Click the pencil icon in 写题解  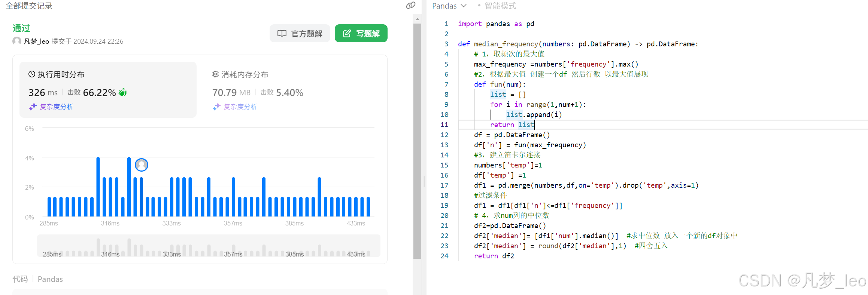(347, 34)
